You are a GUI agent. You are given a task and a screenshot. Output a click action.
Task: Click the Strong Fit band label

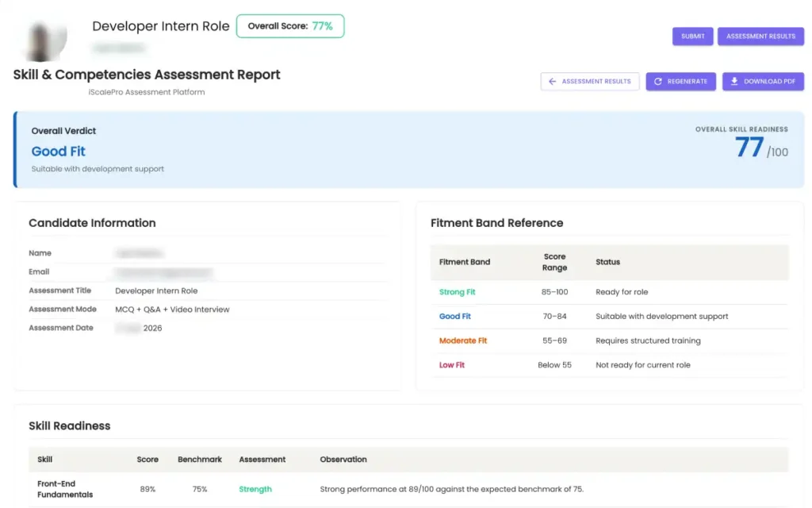[x=458, y=292]
